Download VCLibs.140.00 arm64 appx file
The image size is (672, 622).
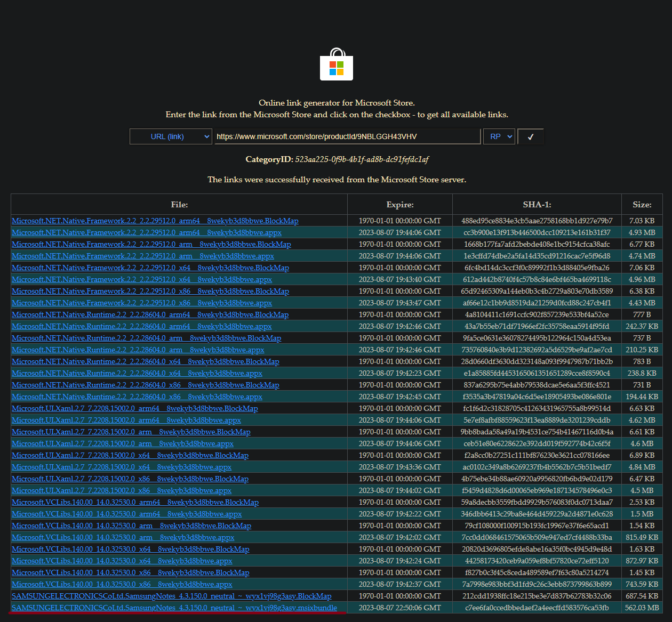coord(127,514)
